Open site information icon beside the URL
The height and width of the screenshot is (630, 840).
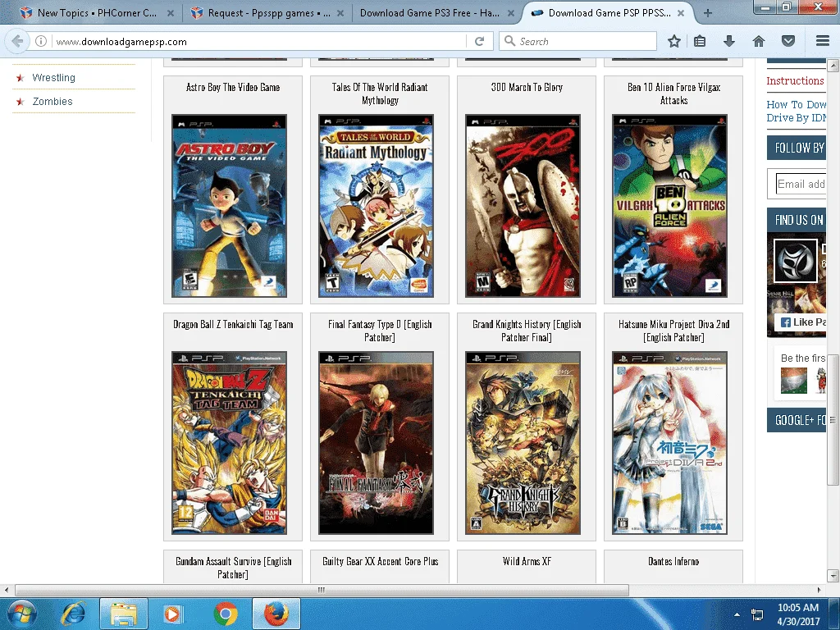coord(41,41)
